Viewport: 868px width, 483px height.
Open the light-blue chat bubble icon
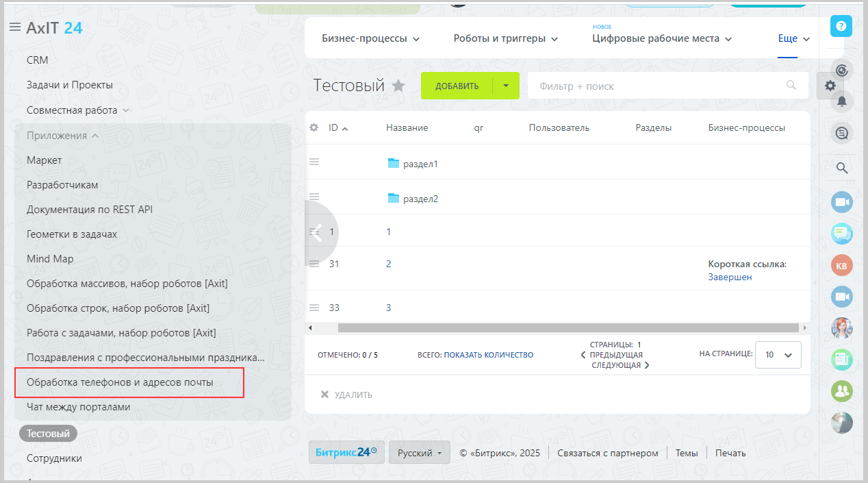(842, 234)
